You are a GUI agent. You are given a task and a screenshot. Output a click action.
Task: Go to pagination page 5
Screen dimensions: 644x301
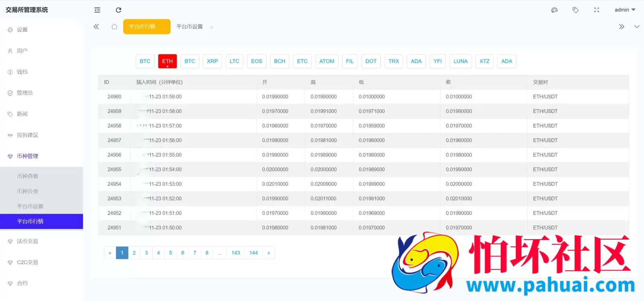171,253
